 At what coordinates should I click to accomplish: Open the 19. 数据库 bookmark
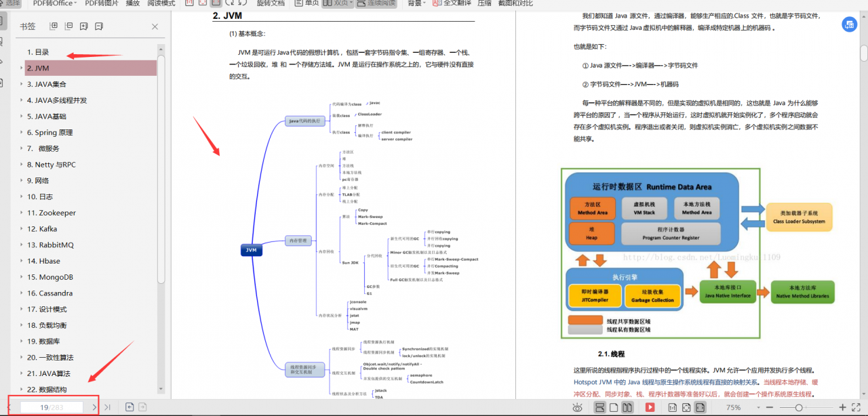[43, 341]
